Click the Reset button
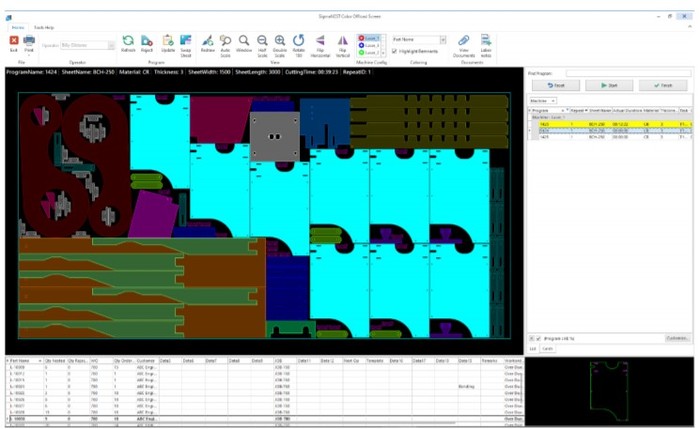Screen dimensions: 700x429 (556, 85)
